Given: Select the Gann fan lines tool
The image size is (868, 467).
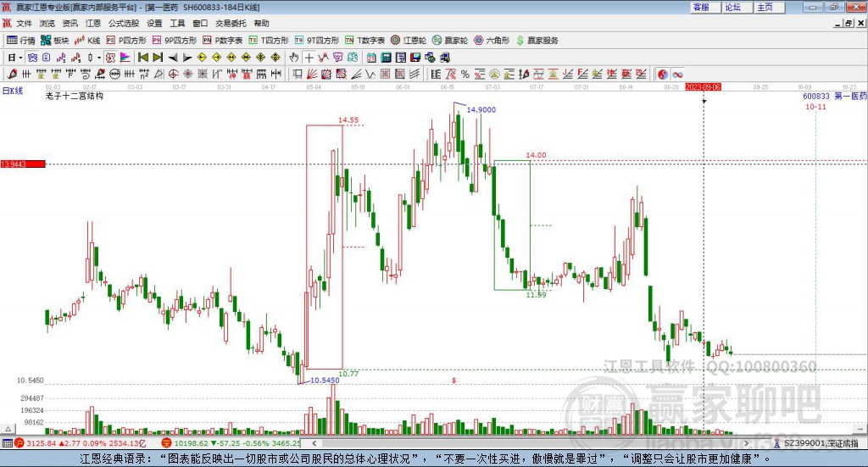Looking at the screenshot, I should [312, 74].
